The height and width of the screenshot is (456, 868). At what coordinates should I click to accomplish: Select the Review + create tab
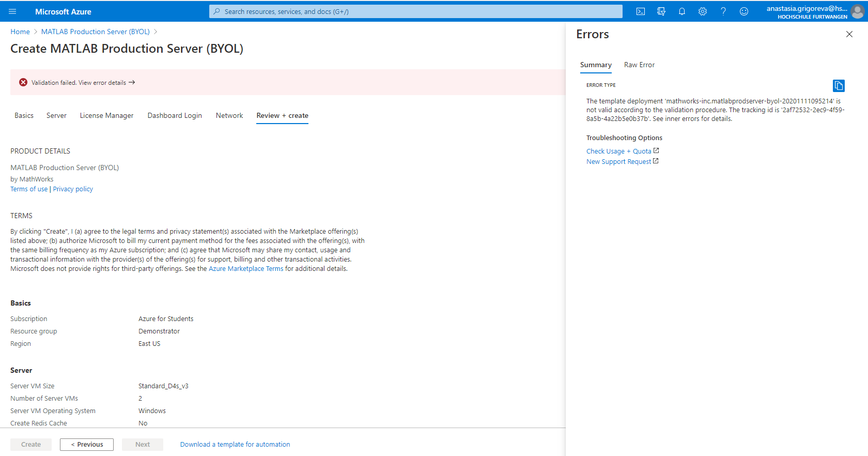point(283,115)
